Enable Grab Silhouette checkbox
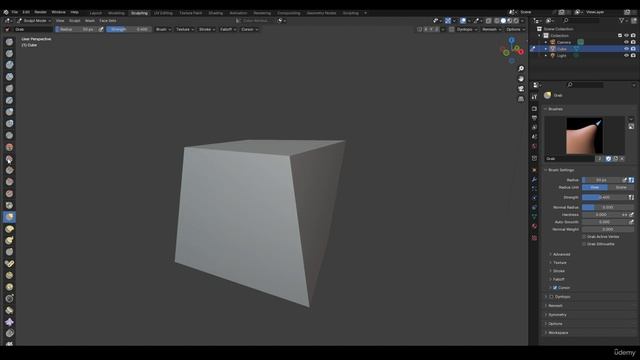The width and height of the screenshot is (640, 360). [x=584, y=244]
